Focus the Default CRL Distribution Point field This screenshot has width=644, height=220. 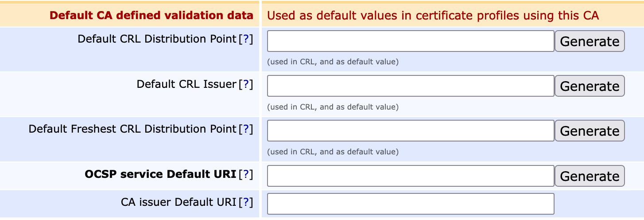point(411,41)
